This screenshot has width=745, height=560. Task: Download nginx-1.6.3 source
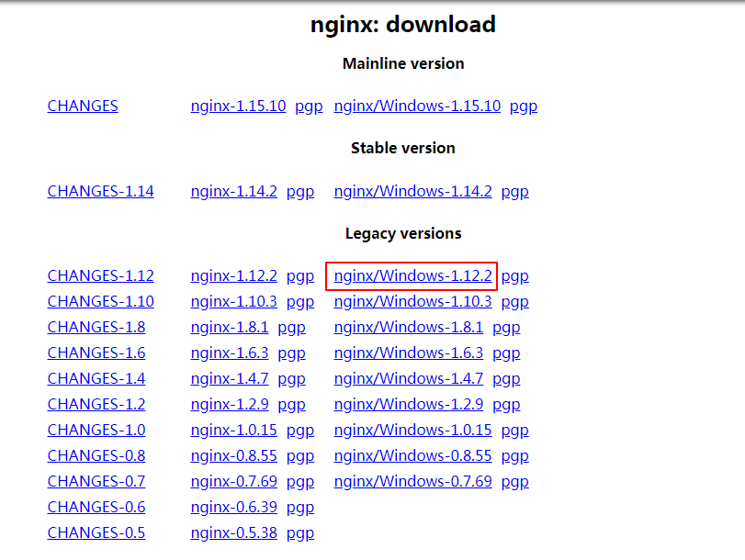[x=230, y=353]
